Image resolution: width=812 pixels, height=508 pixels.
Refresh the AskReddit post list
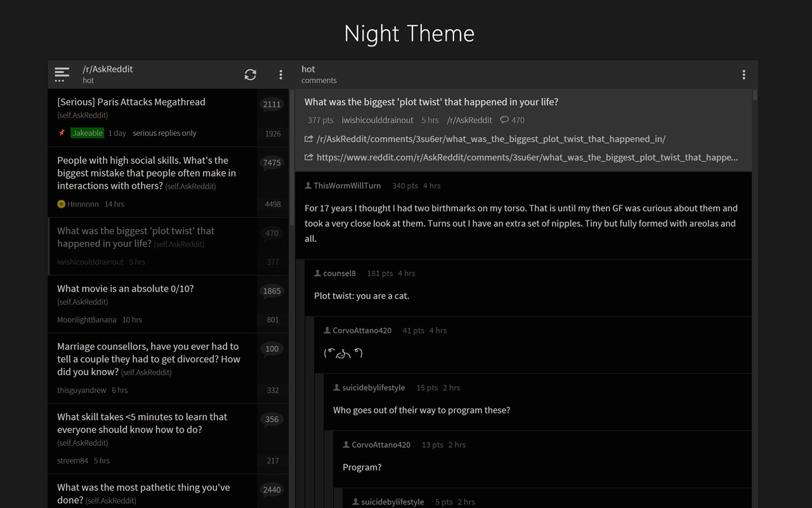[x=251, y=74]
